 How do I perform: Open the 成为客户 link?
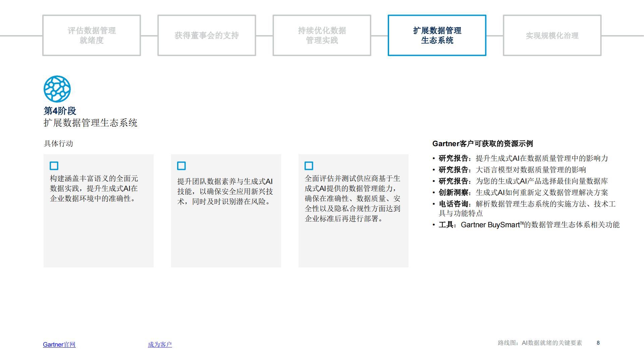coord(160,345)
